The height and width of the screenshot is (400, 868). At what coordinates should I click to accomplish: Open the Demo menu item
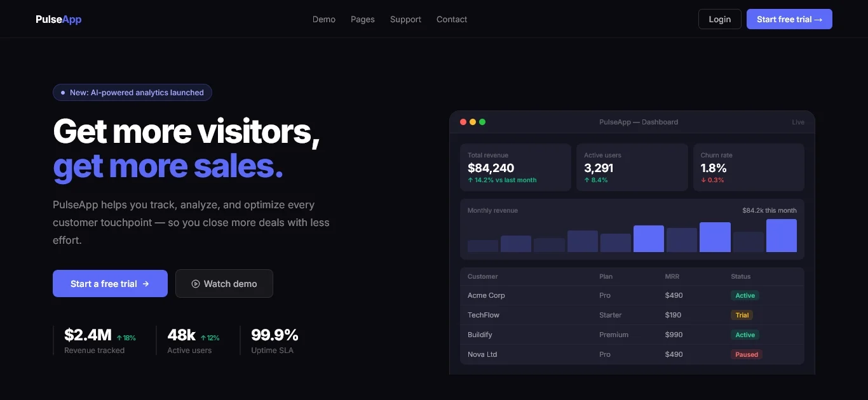pos(324,19)
